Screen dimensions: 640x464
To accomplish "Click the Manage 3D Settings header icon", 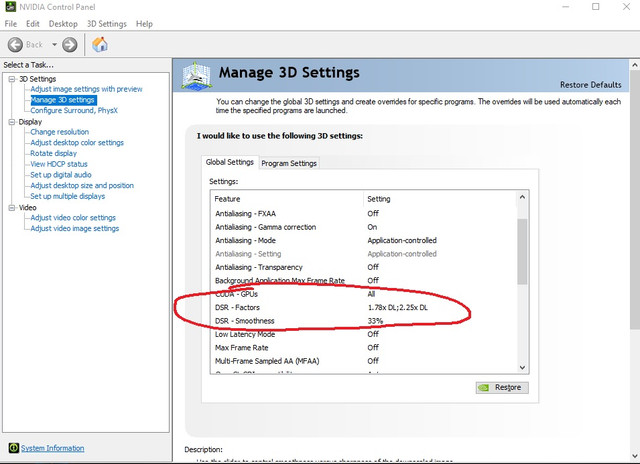I will pos(197,75).
